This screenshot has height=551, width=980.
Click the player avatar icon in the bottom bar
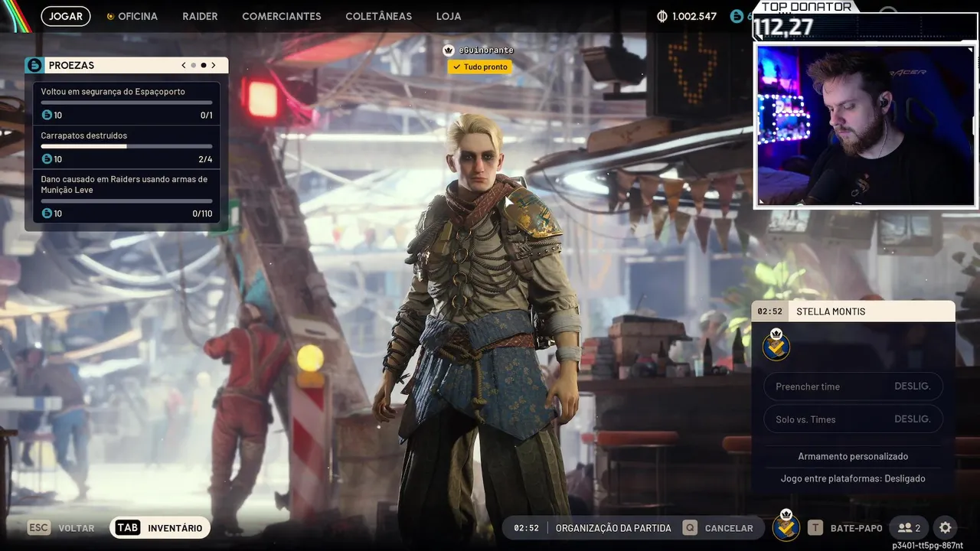786,526
